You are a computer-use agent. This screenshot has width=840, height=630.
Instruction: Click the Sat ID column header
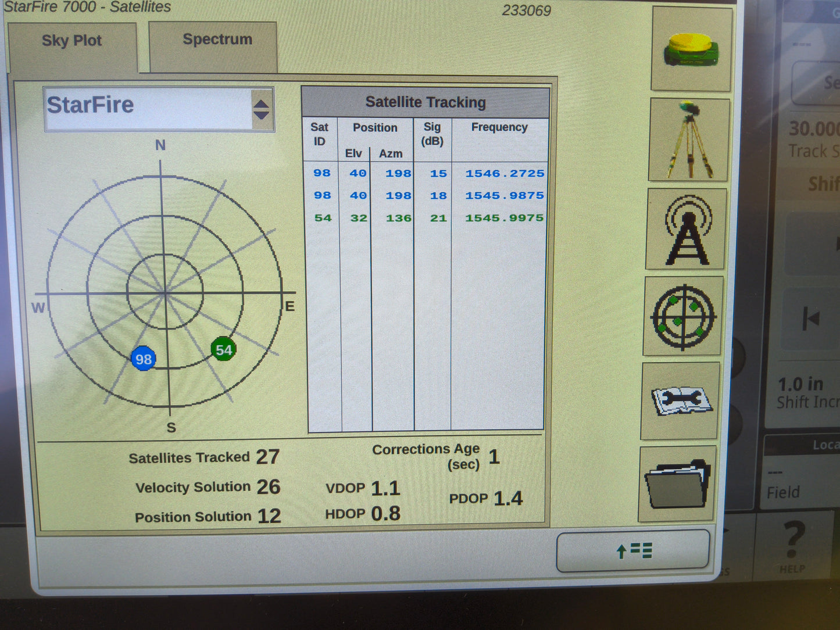point(319,134)
